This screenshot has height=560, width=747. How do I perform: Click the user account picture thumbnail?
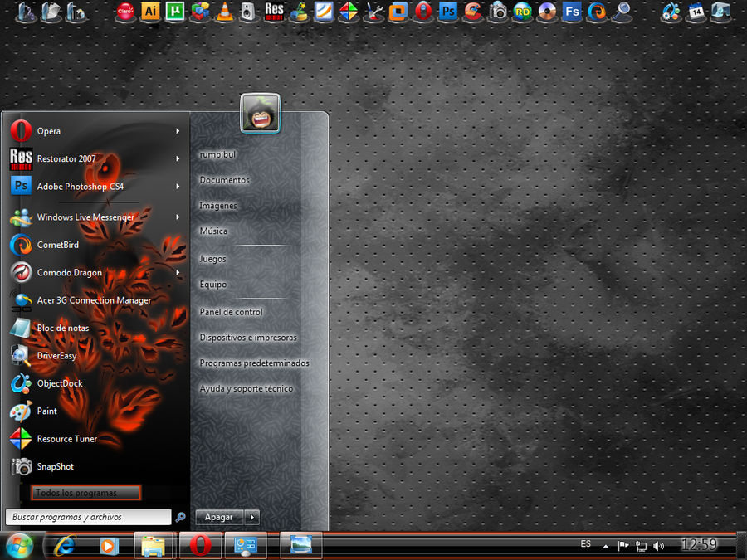point(260,114)
